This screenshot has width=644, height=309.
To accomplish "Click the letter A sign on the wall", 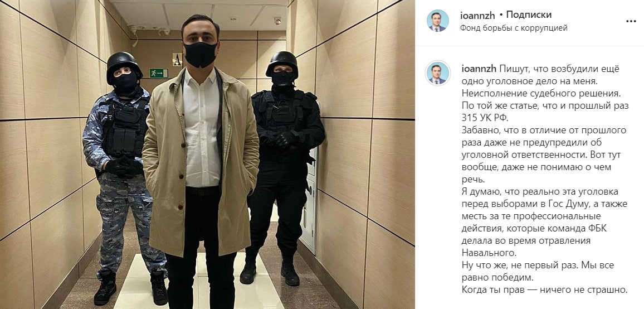I will click(x=177, y=60).
